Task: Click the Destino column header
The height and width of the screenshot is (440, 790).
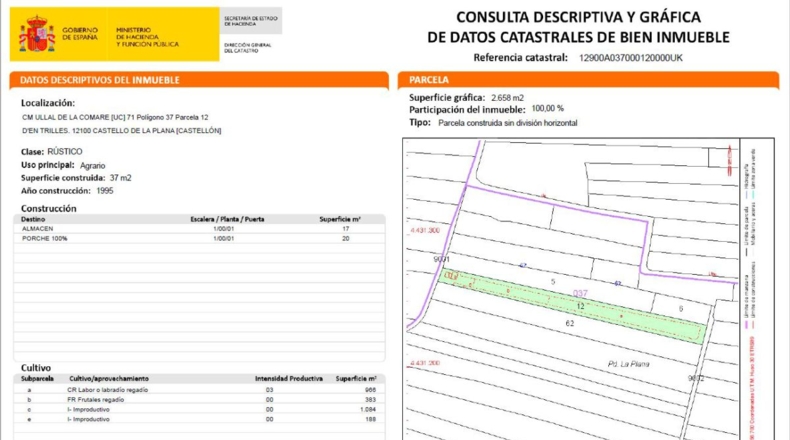Action: [33, 219]
